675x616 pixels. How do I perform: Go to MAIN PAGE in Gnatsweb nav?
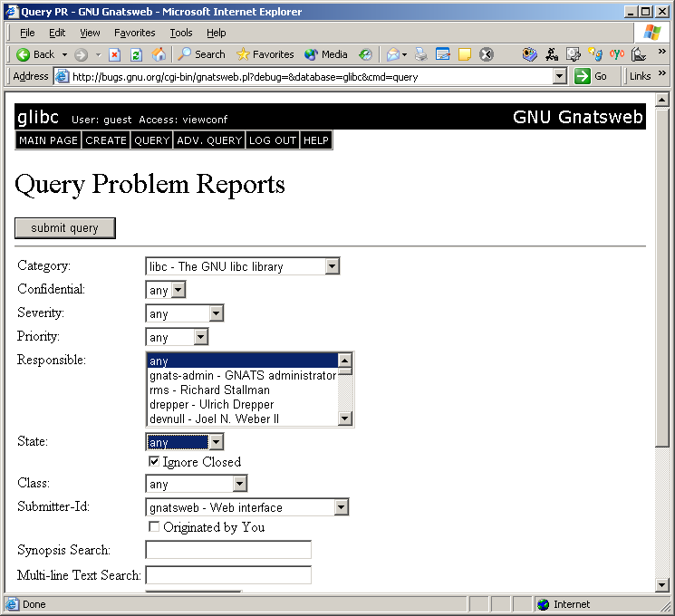[x=48, y=140]
